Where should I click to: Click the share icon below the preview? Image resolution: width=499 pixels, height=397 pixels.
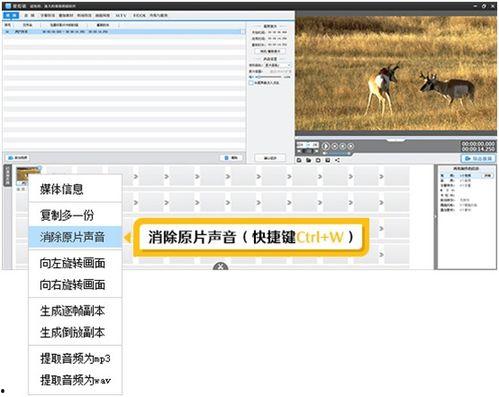coord(337,160)
